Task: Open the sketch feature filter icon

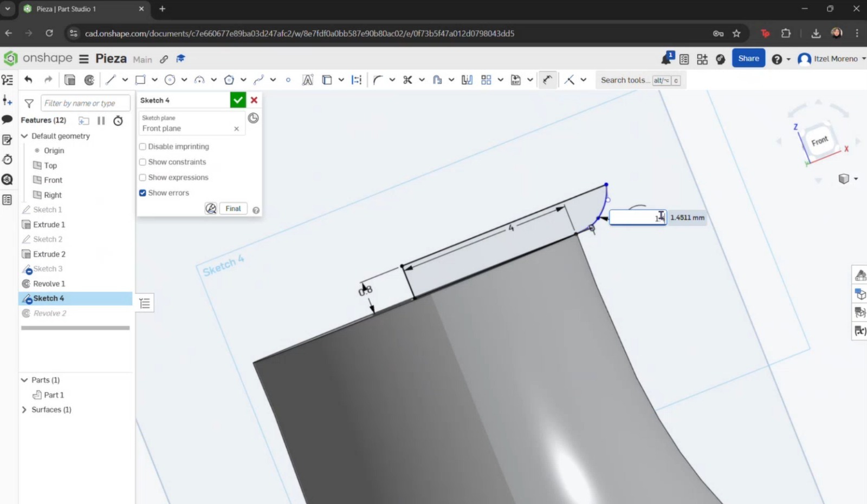Action: click(x=29, y=103)
